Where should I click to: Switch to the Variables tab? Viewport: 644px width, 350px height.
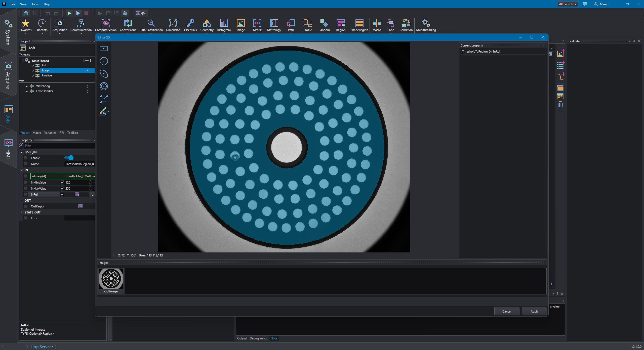pyautogui.click(x=50, y=133)
